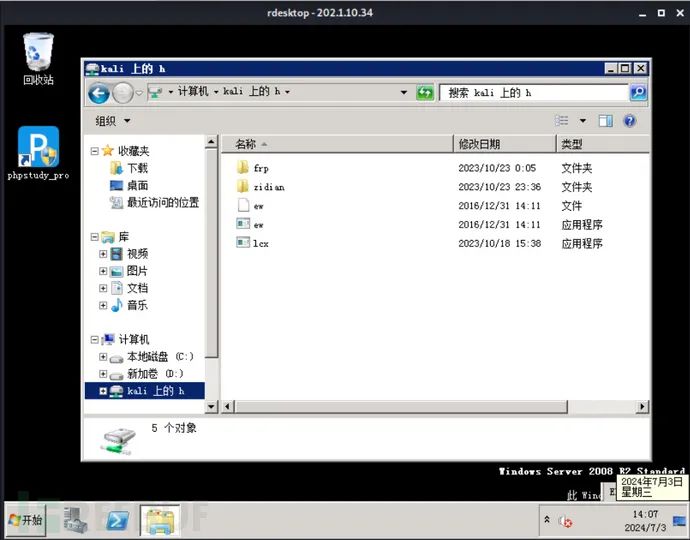Expand the address bar history dropdown
The image size is (690, 540).
404,92
